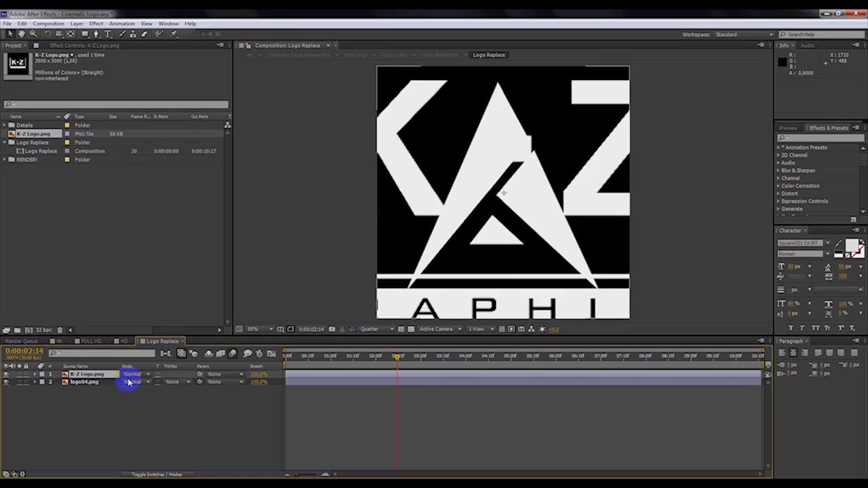The width and height of the screenshot is (868, 488).
Task: Select the Logo Replace composition item
Action: [41, 151]
